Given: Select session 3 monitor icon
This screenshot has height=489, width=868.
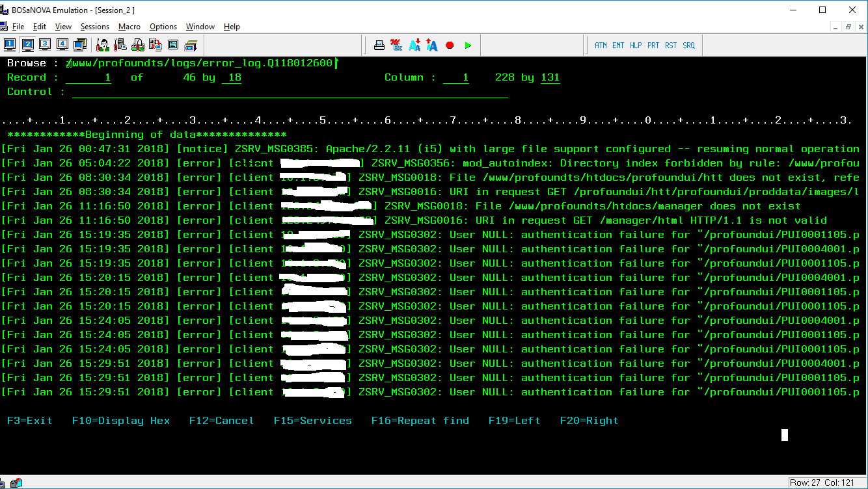Looking at the screenshot, I should (x=45, y=45).
